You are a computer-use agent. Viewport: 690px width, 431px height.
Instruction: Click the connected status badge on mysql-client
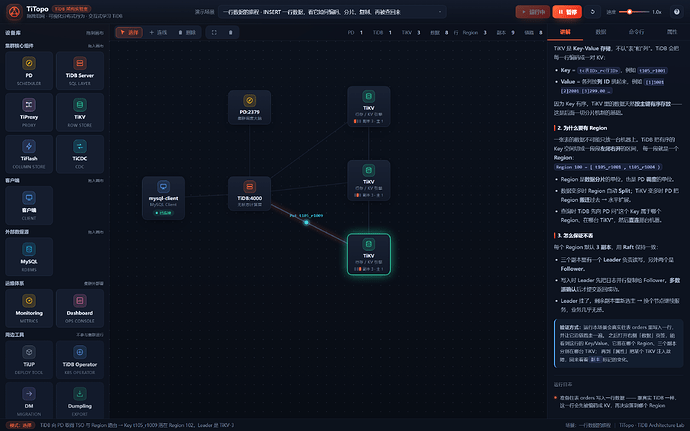[163, 213]
